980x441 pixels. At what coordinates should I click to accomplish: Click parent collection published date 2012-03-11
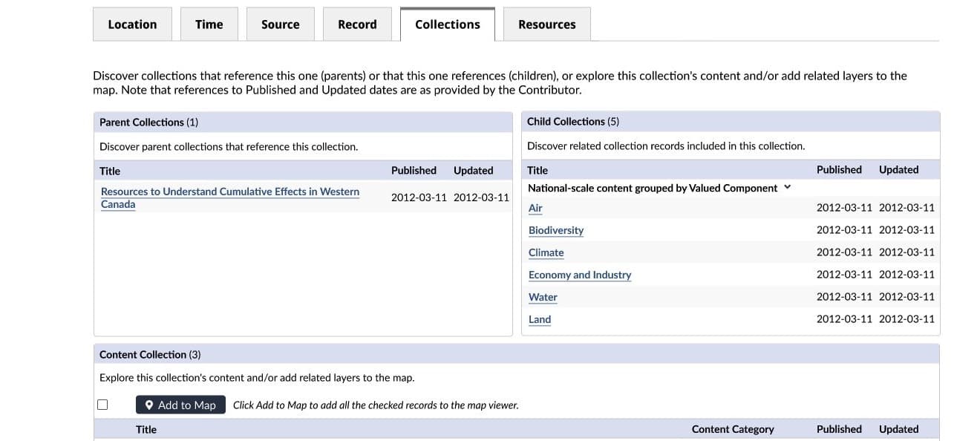(419, 197)
